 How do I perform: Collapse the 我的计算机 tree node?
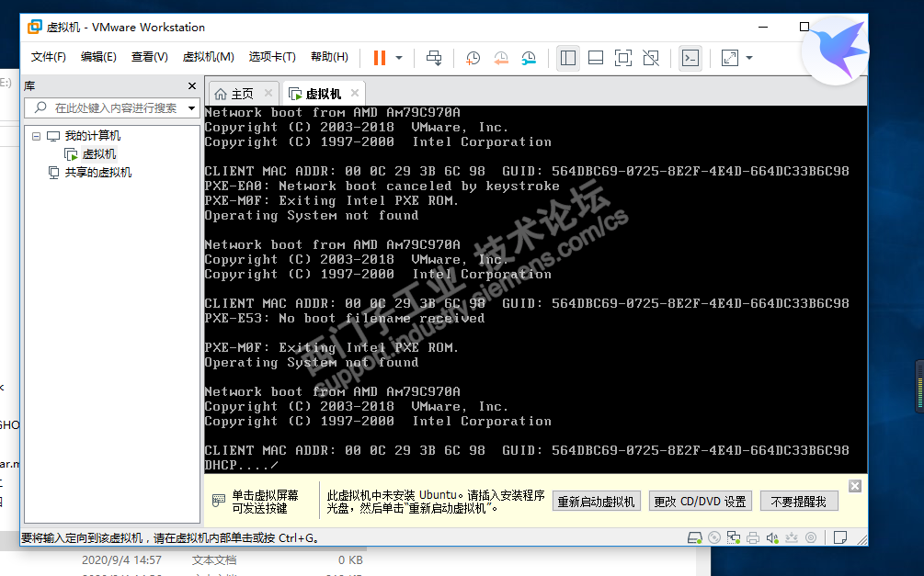tap(37, 136)
